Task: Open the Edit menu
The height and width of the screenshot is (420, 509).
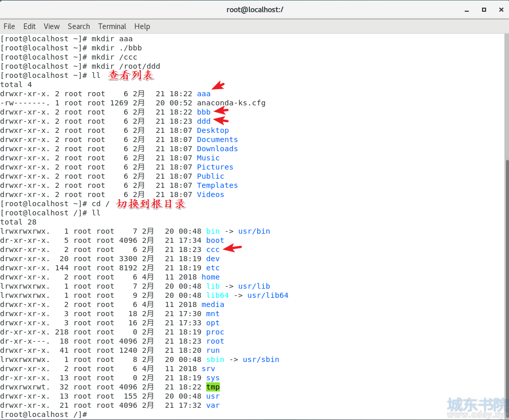Action: [x=29, y=26]
